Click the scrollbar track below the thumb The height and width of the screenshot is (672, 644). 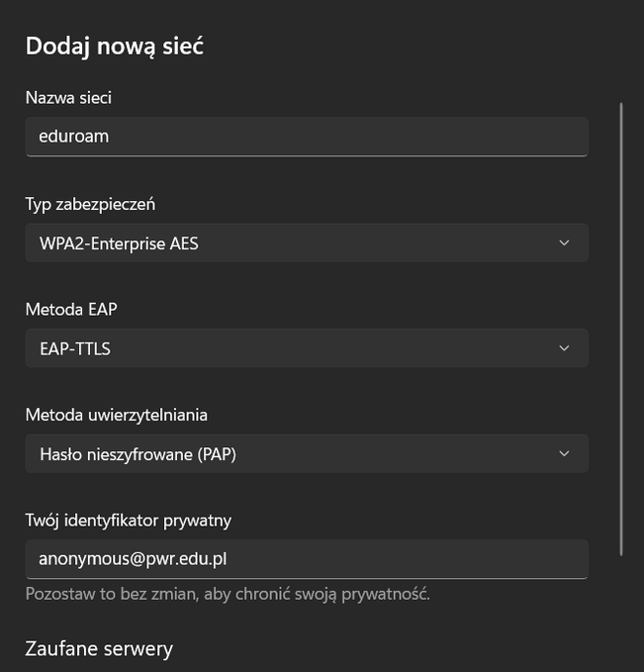click(x=621, y=614)
